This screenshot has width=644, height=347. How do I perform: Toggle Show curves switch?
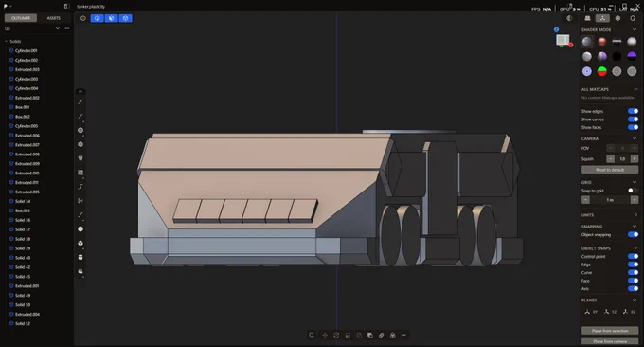pos(633,119)
